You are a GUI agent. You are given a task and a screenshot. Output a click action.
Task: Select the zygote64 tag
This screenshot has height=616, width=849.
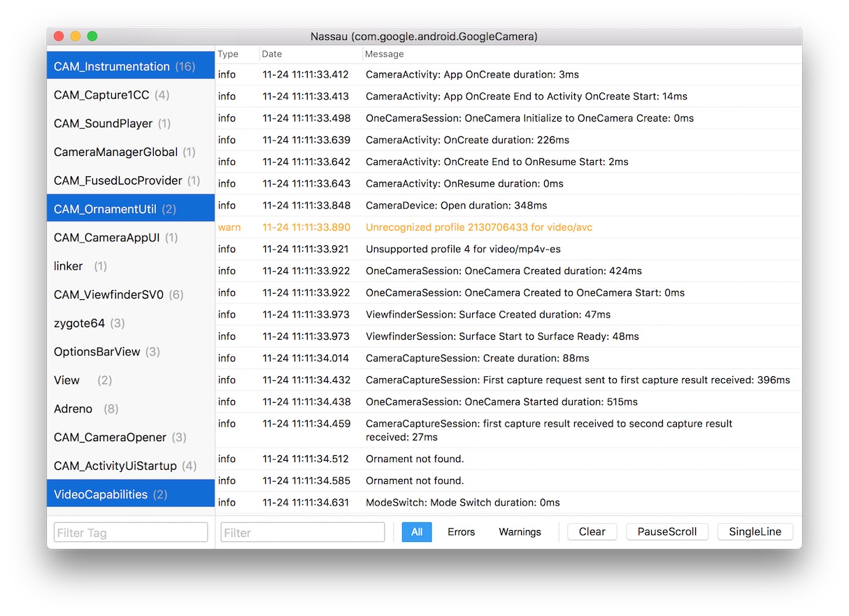(x=131, y=323)
